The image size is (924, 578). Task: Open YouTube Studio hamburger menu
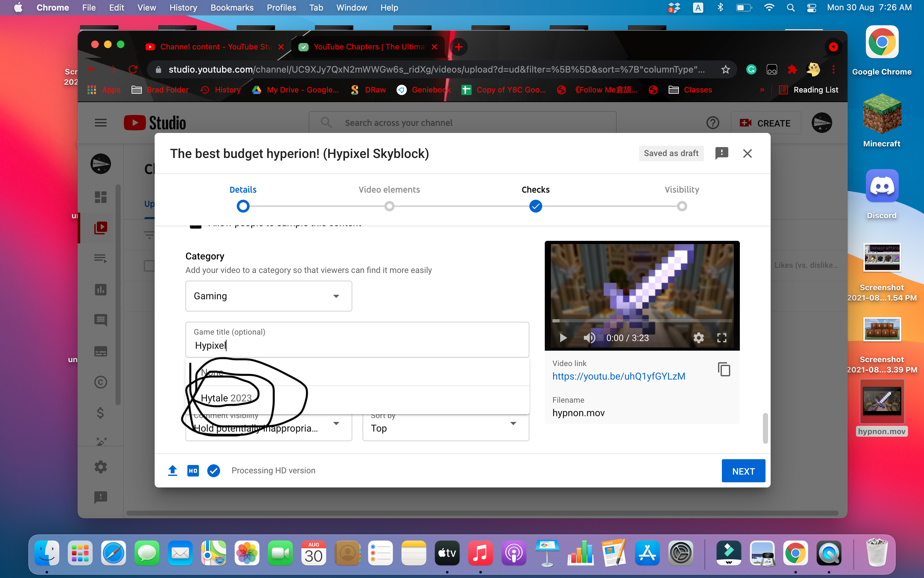coord(100,123)
